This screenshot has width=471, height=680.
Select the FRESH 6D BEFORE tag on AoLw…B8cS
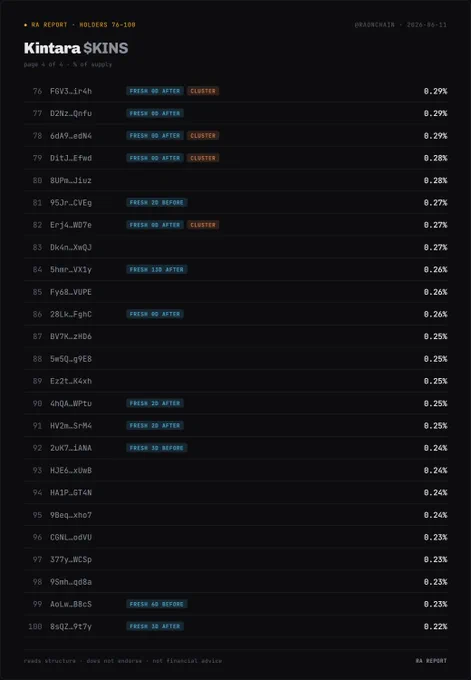[x=157, y=604]
